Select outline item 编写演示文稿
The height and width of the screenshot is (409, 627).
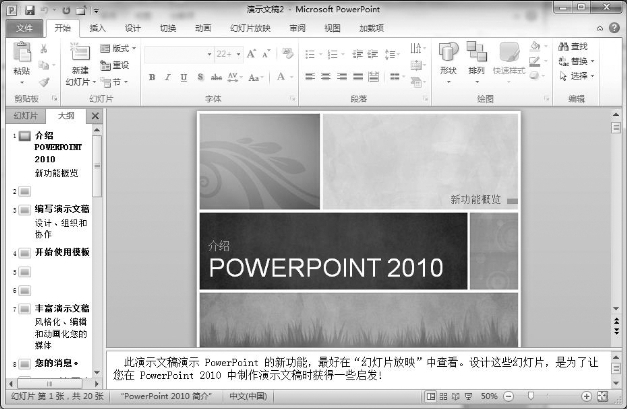(62, 209)
